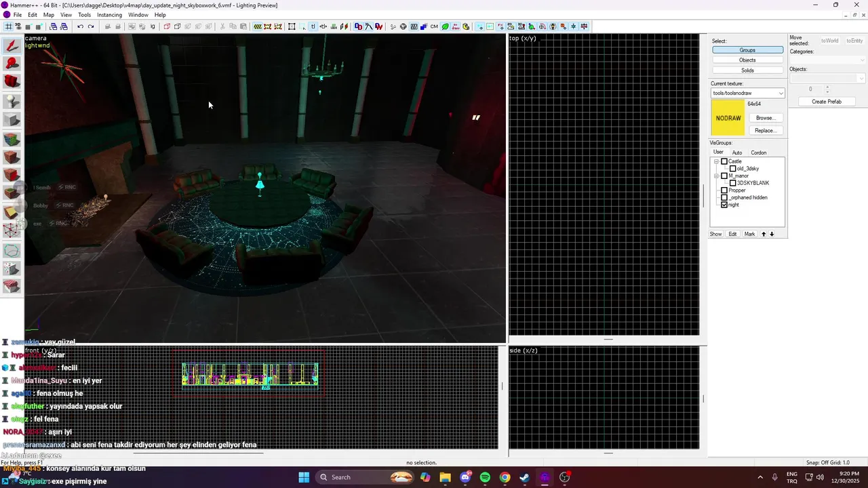This screenshot has height=488, width=868.
Task: Switch to the Cordon visgroups tab
Action: 759,152
